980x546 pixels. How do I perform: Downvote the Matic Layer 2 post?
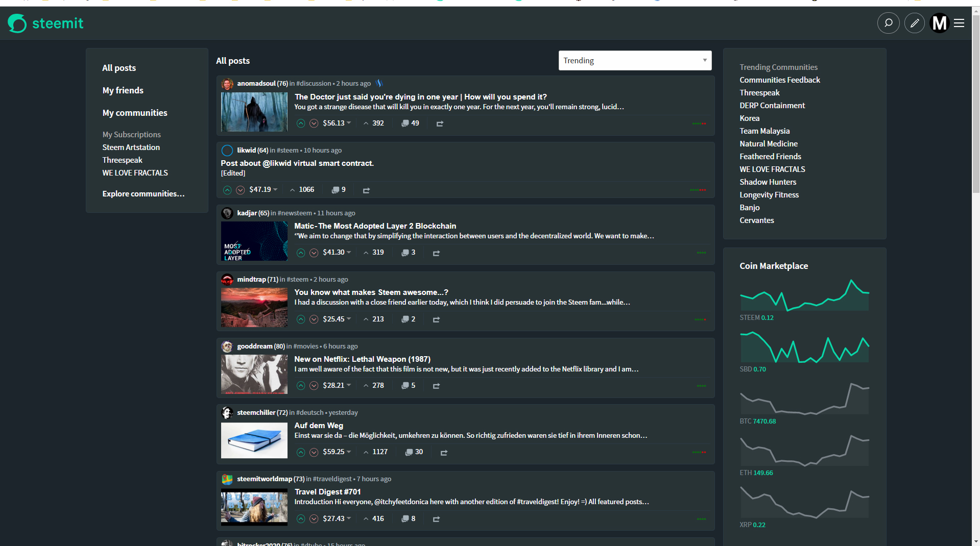click(314, 253)
